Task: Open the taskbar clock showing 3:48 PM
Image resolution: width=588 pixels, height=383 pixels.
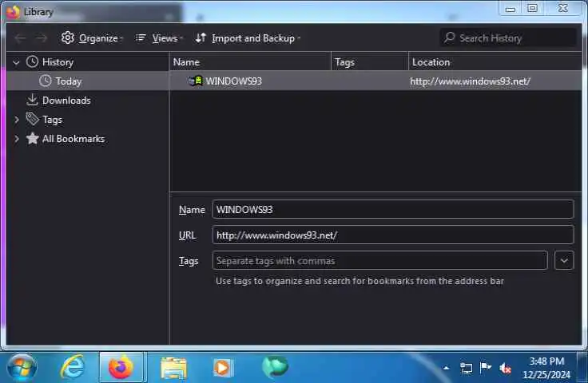Action: 546,368
